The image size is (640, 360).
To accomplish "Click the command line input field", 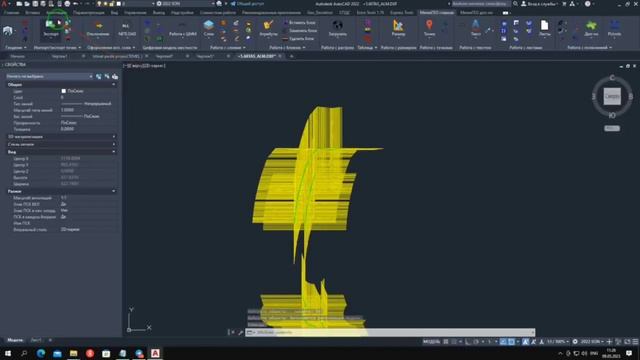I will 390,333.
